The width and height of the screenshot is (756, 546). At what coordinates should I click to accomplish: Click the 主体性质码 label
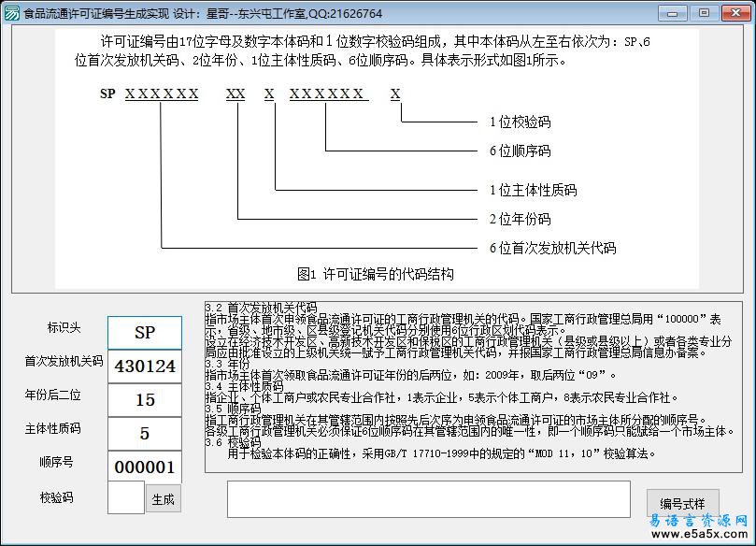[x=52, y=428]
